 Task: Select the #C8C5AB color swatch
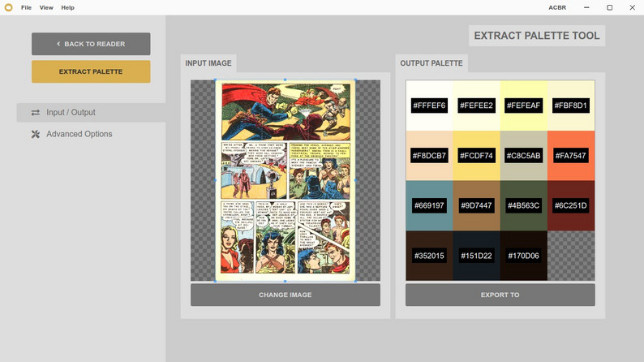524,155
